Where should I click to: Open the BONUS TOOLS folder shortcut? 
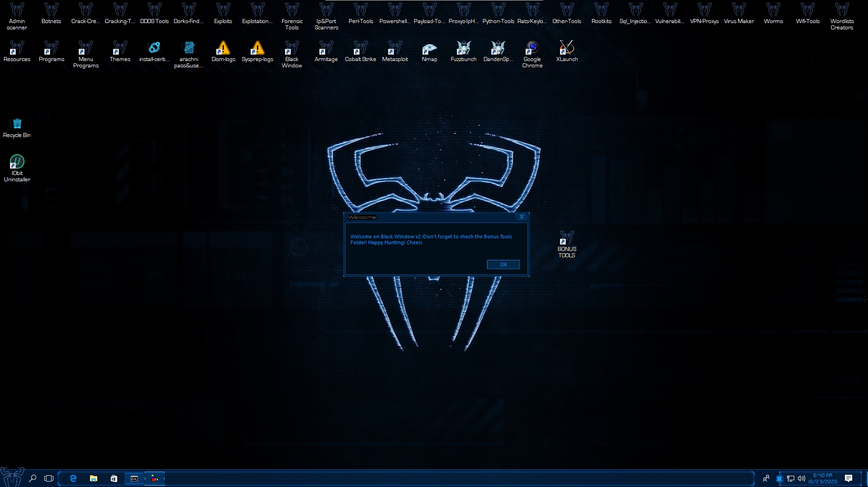pos(567,244)
